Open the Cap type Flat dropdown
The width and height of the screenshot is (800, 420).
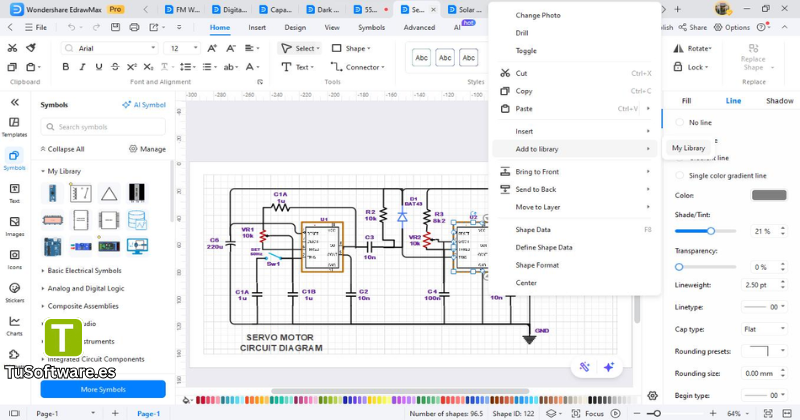[764, 329]
